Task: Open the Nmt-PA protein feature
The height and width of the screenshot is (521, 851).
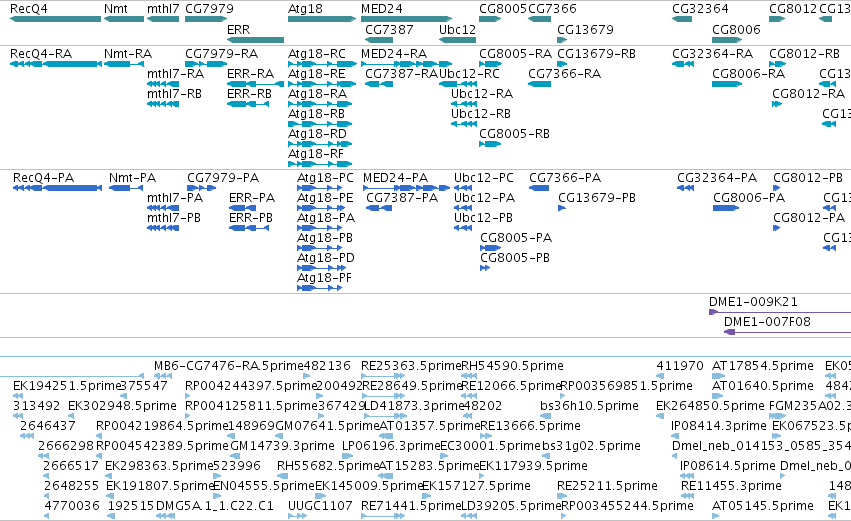Action: 126,188
